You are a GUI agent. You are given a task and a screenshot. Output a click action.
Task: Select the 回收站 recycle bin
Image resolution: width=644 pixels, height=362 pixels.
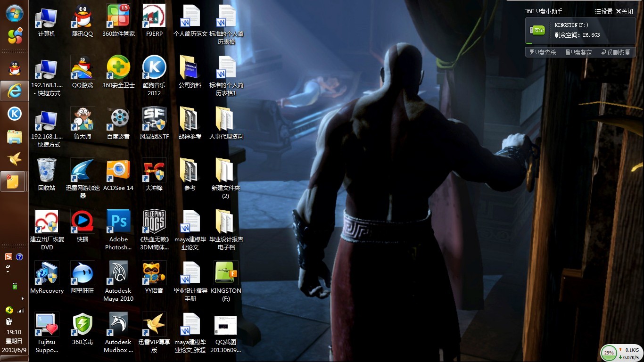(47, 175)
